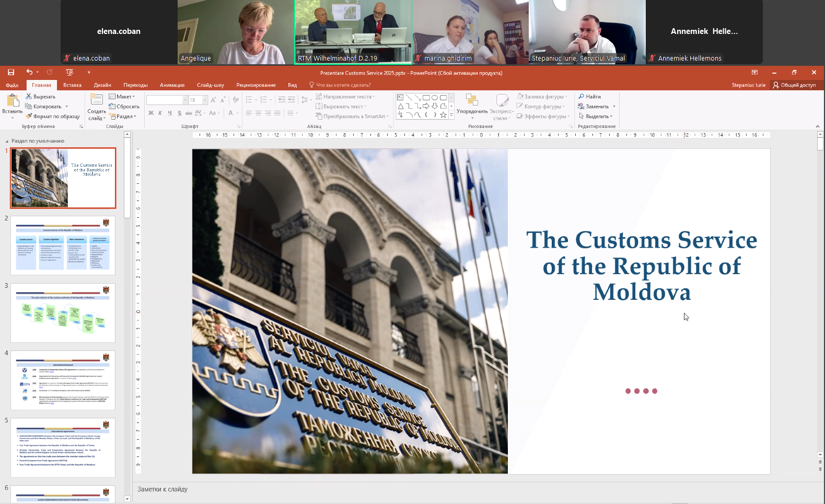Select the right arrow shape in the gallery
Screen dimensions: 825x504
click(x=426, y=106)
